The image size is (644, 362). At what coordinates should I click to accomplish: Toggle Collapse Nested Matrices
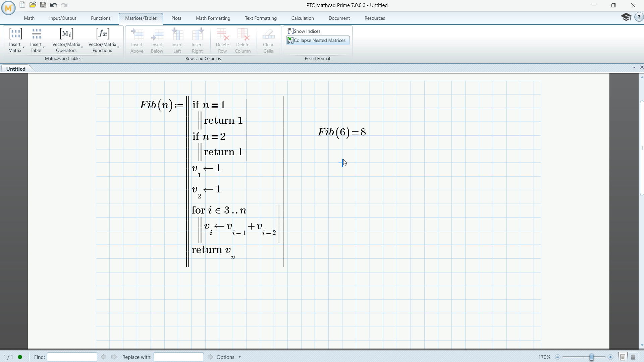(317, 40)
